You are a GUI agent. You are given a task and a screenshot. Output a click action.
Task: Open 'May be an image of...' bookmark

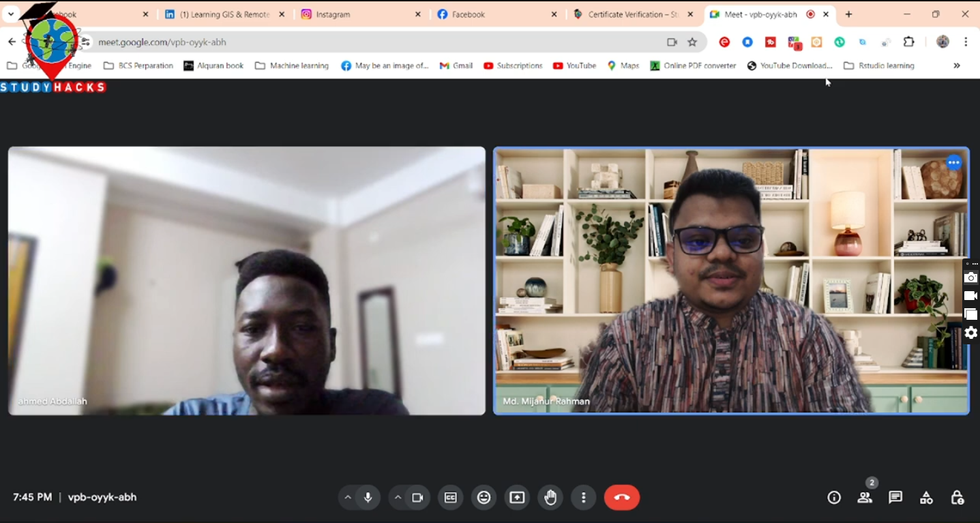pyautogui.click(x=385, y=66)
